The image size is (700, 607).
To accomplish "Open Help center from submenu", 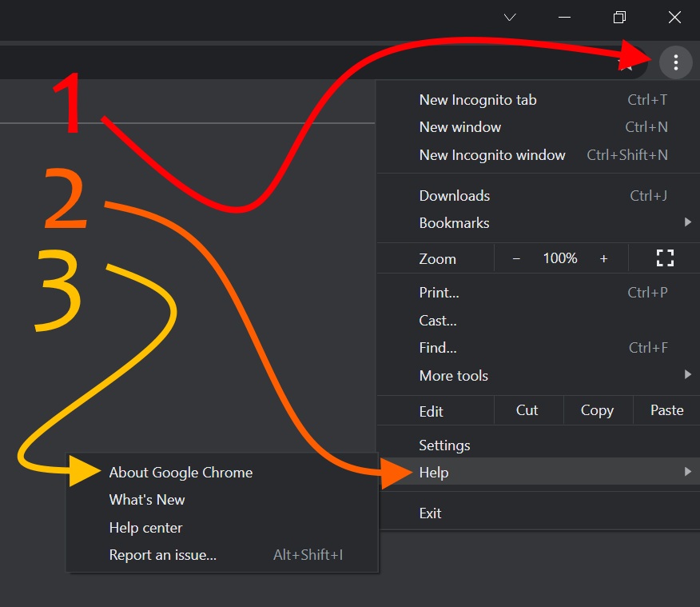I will pos(222,528).
